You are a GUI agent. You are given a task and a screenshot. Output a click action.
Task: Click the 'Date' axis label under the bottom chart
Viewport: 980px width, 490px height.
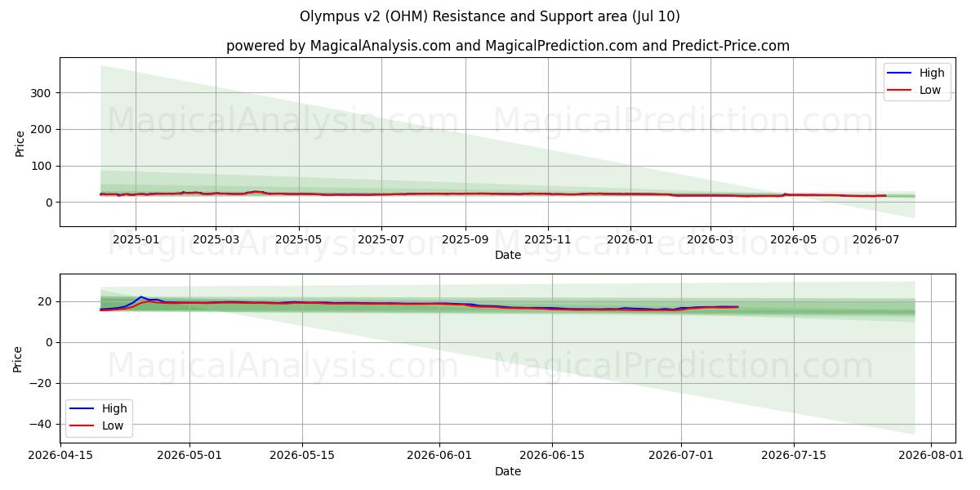click(508, 471)
